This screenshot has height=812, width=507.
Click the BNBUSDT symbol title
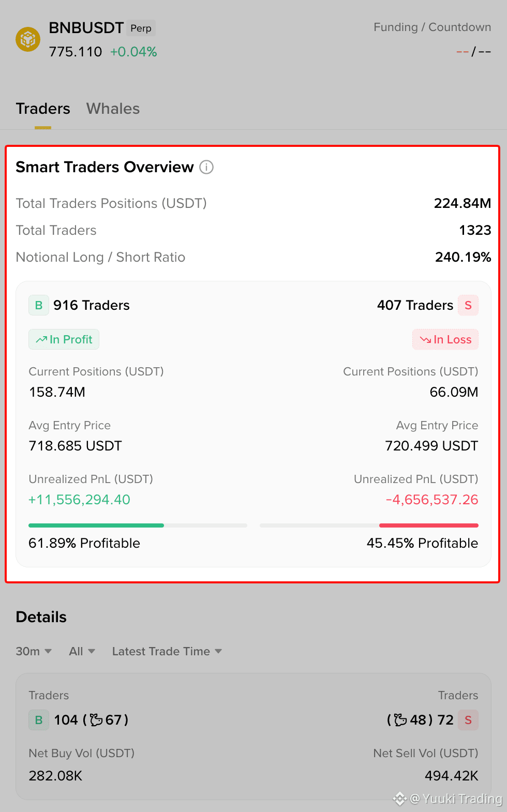tap(86, 28)
